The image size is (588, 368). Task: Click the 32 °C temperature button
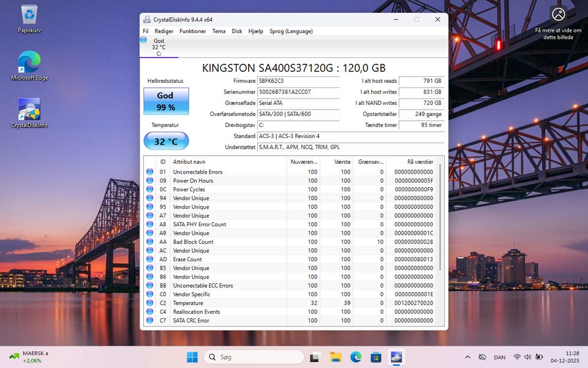tap(166, 141)
